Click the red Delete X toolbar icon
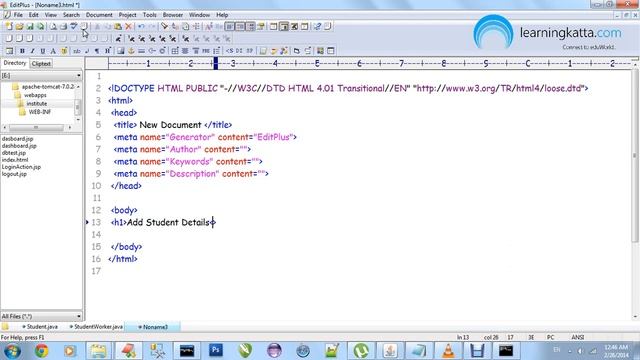The image size is (640, 360). (129, 27)
